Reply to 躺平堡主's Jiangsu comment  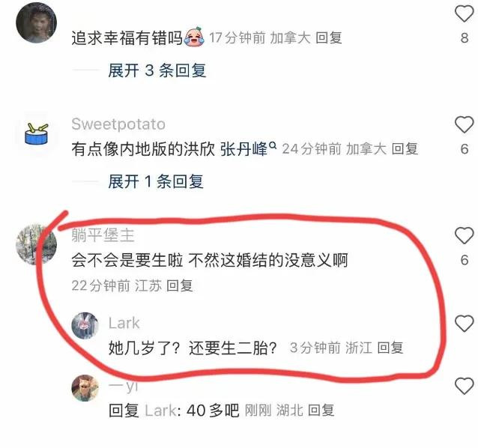[x=180, y=285]
